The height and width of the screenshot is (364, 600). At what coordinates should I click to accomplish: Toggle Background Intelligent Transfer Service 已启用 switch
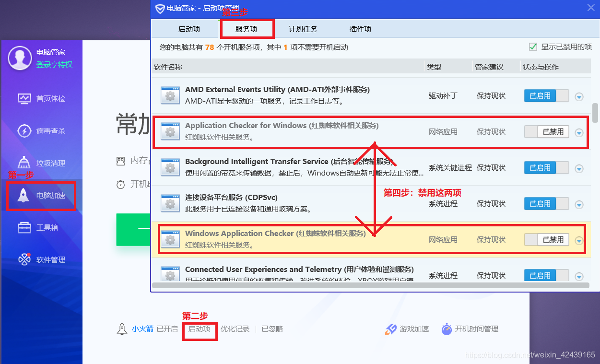coord(546,167)
